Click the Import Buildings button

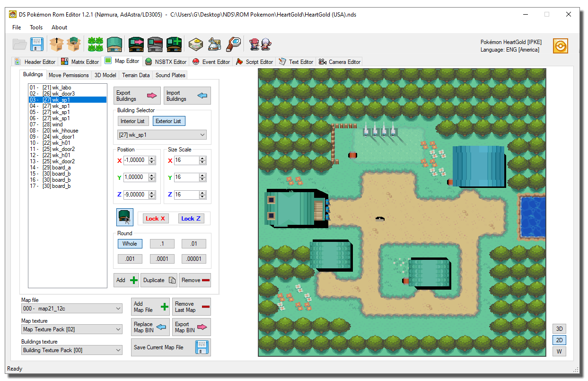pos(187,96)
